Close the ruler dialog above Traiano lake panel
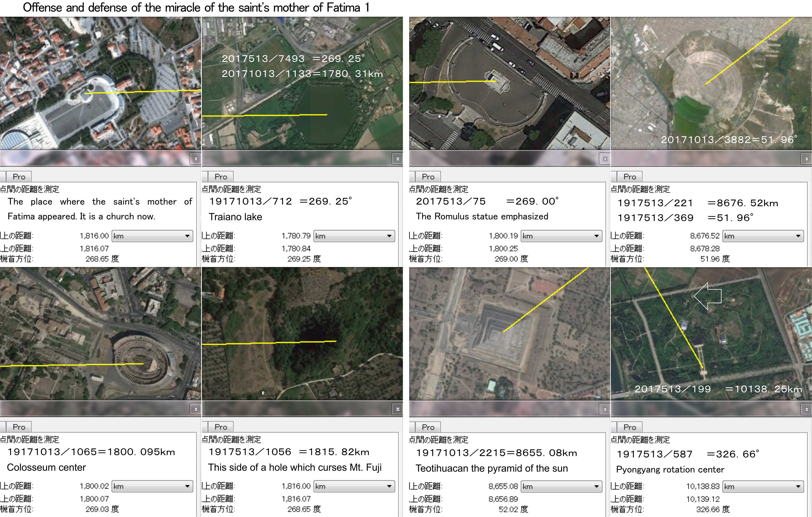The height and width of the screenshot is (517, 812). coord(398,159)
